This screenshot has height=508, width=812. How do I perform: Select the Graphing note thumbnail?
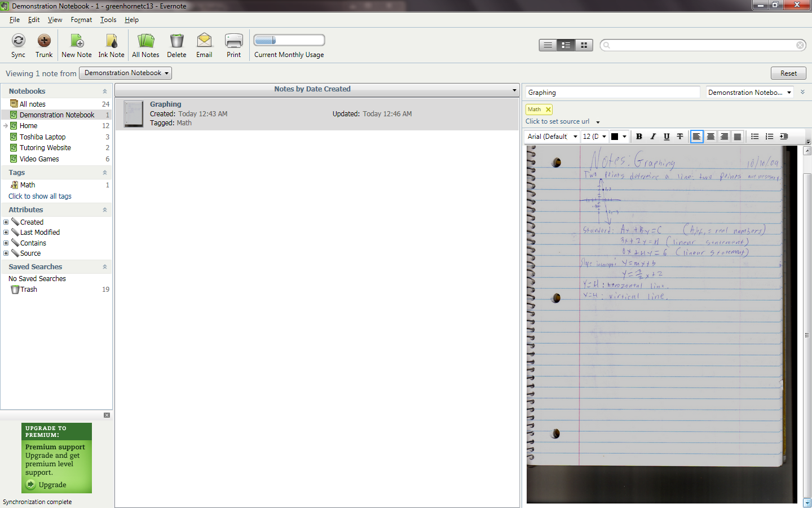(x=134, y=113)
